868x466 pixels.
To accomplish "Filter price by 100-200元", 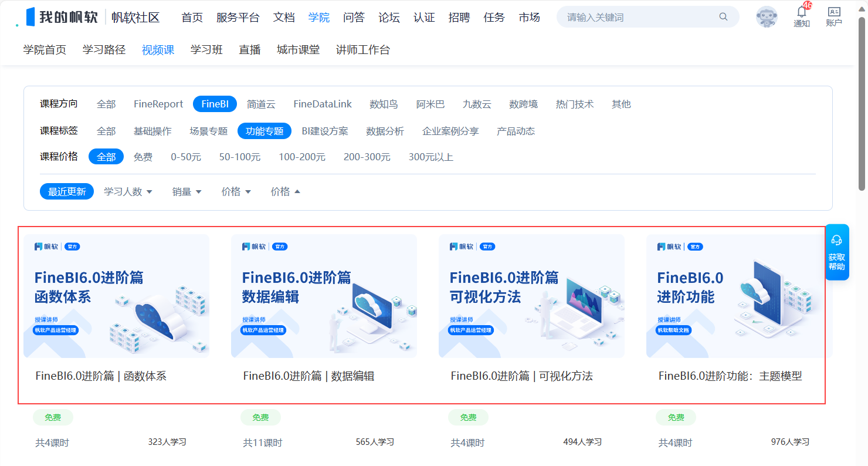I will tap(302, 157).
